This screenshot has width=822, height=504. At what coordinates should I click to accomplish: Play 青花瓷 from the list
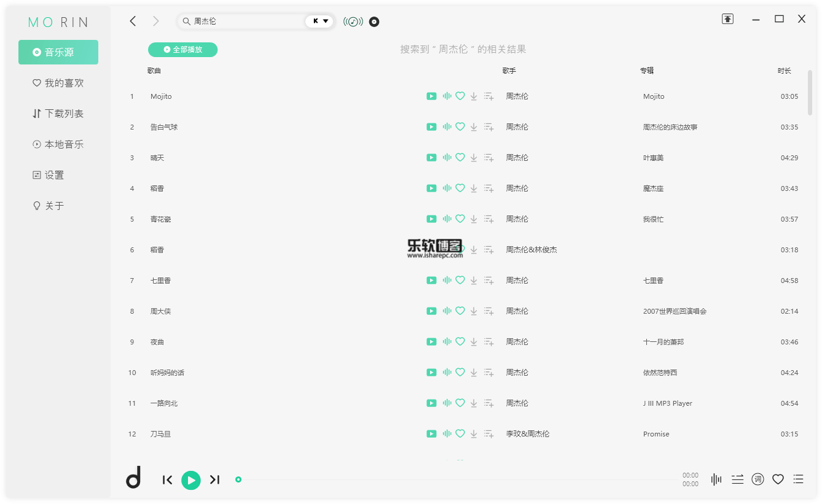coord(431,219)
